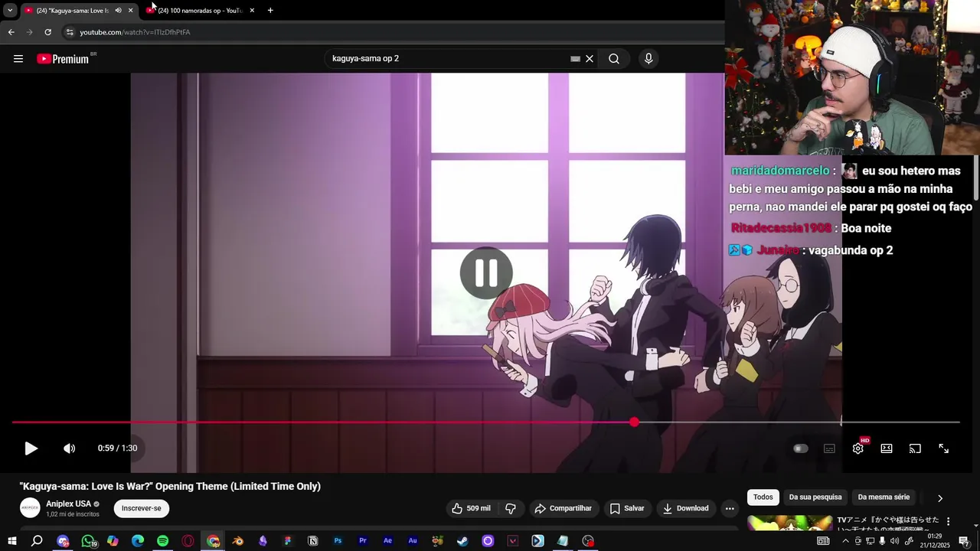Open the player settings gear
Image resolution: width=980 pixels, height=551 pixels.
(x=858, y=448)
